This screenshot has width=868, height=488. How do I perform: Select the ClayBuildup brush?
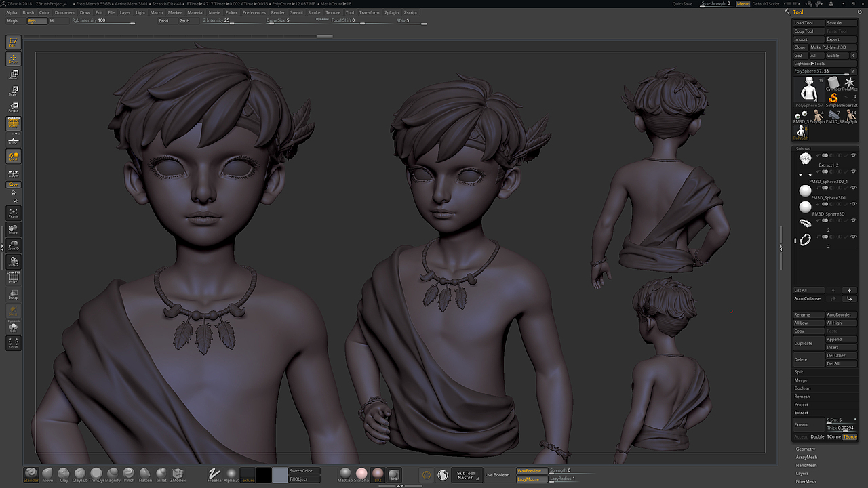click(x=79, y=474)
